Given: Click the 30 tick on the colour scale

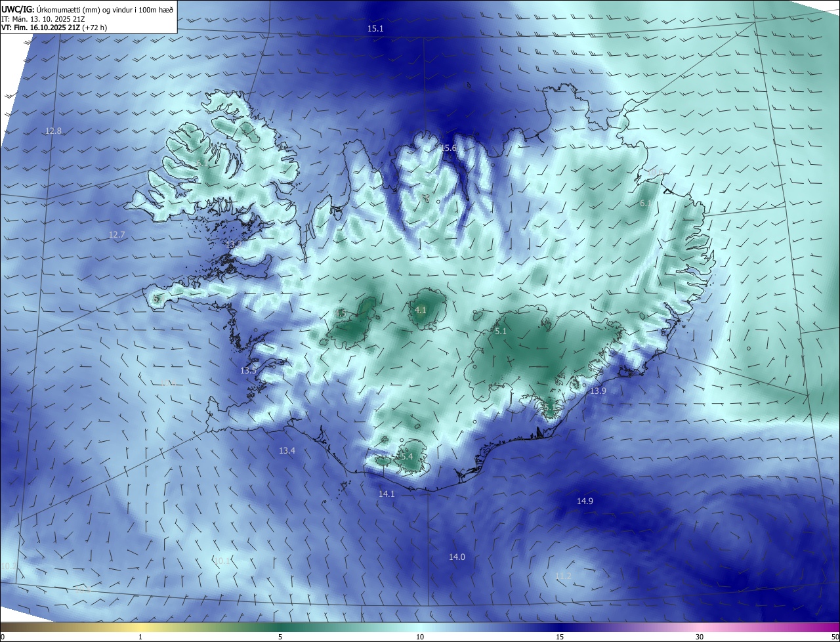Looking at the screenshot, I should pyautogui.click(x=700, y=637).
